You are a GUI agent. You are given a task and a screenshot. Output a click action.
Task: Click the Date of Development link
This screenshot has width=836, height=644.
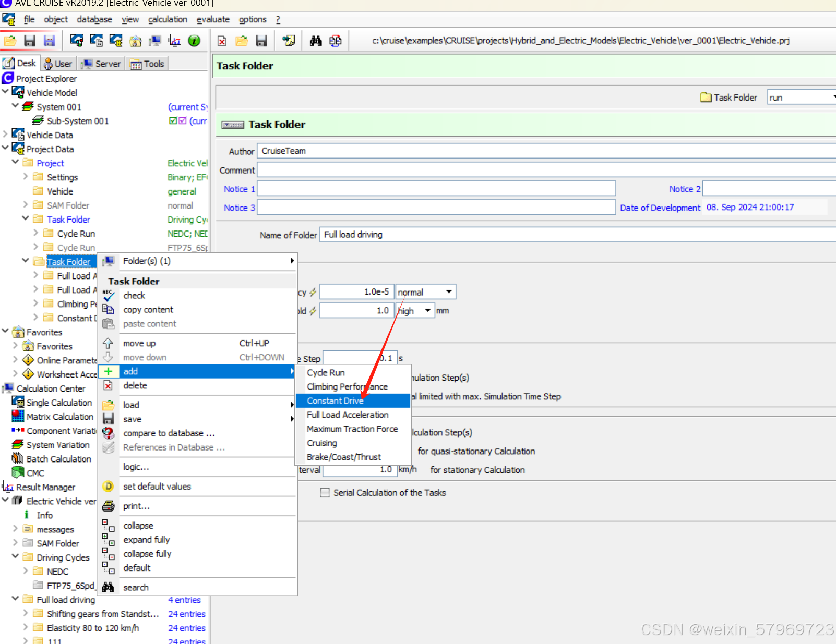point(660,208)
